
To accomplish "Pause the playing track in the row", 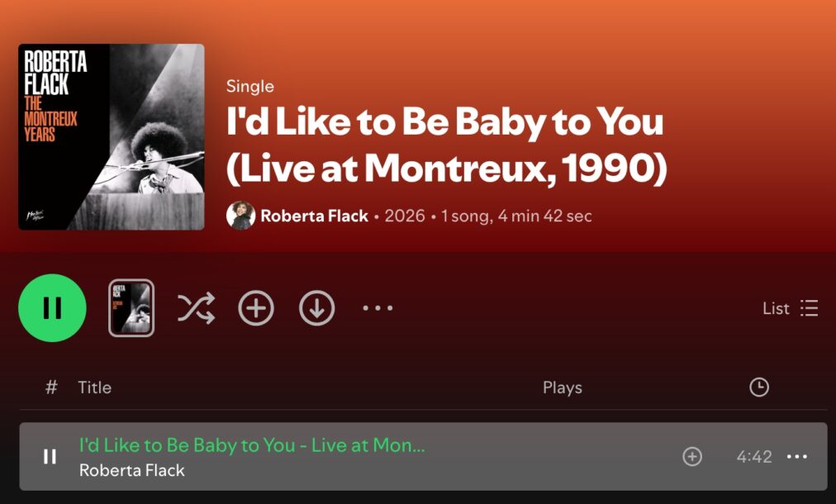I will [50, 457].
